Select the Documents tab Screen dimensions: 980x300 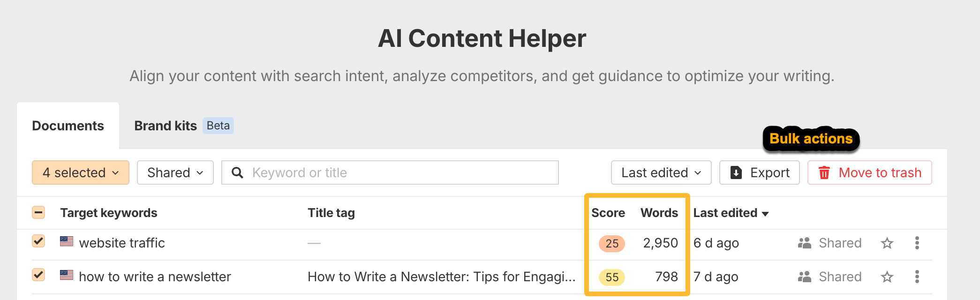coord(68,126)
